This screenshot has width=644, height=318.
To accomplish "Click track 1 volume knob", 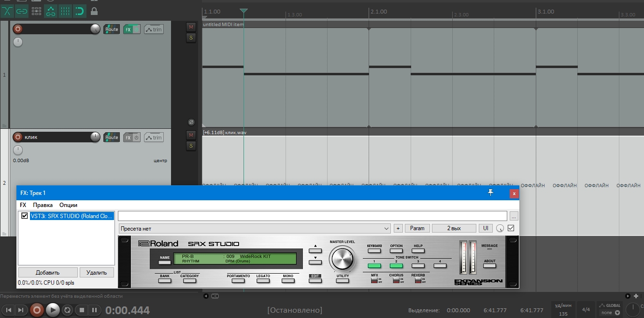I will [96, 29].
